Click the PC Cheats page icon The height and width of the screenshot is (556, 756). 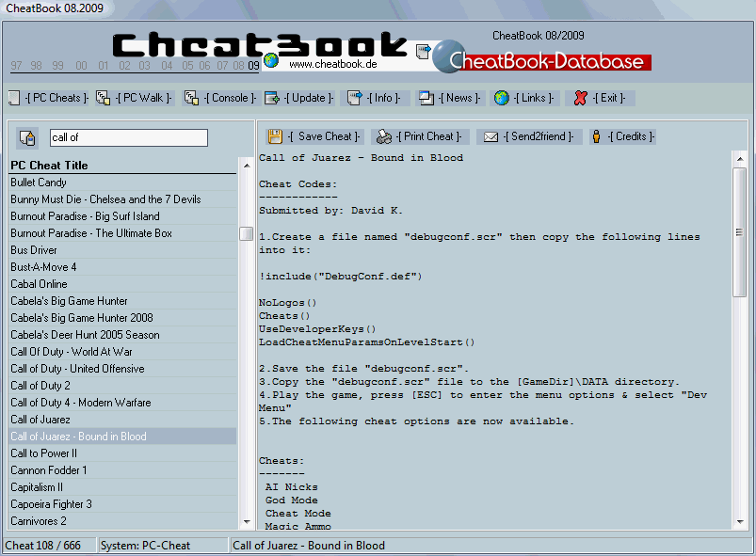(x=14, y=98)
